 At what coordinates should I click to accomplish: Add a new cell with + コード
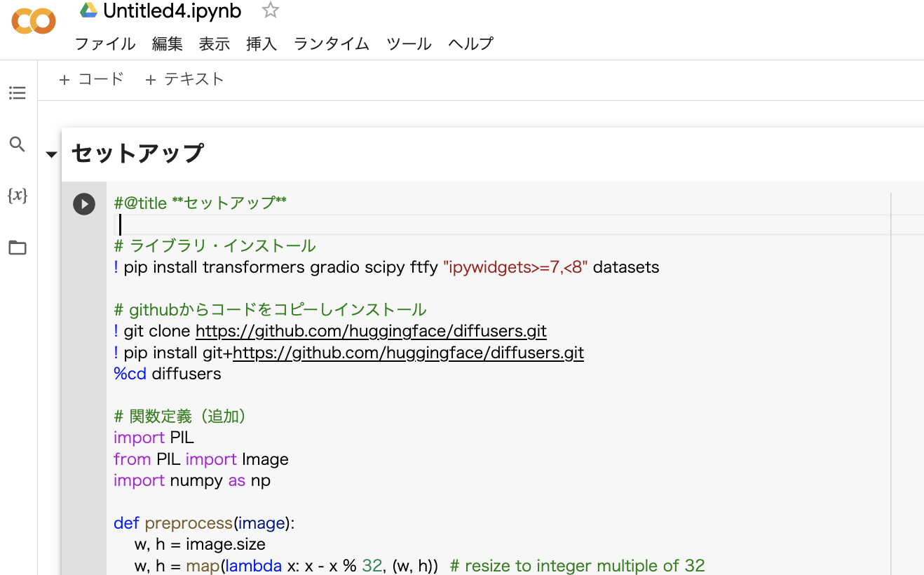pyautogui.click(x=90, y=79)
